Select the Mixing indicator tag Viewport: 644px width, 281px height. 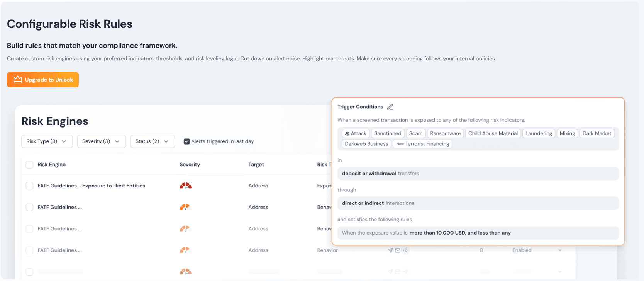click(567, 133)
